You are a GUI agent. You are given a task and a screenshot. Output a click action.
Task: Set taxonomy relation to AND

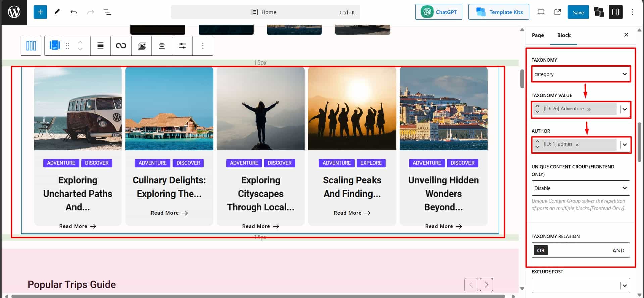(618, 250)
